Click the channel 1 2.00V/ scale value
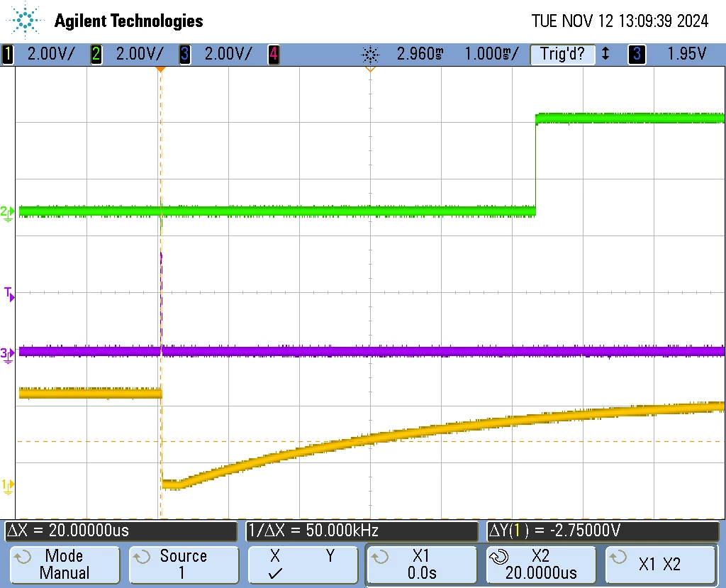The width and height of the screenshot is (726, 588). (x=51, y=54)
